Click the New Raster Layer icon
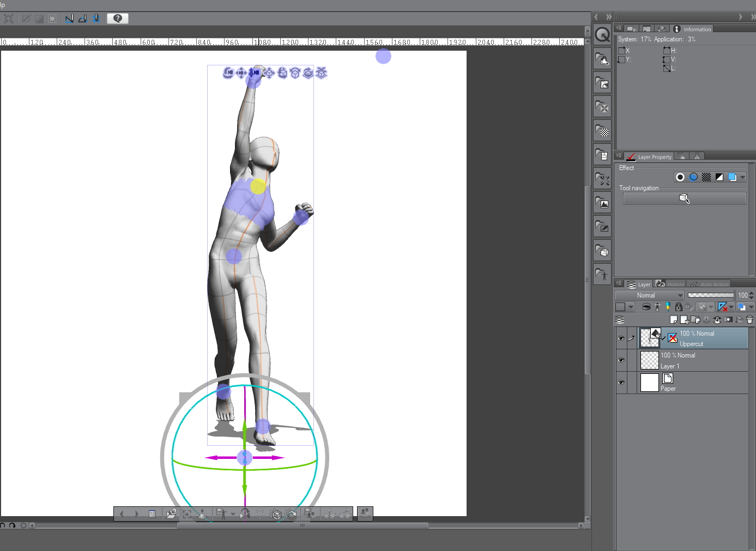This screenshot has height=551, width=756. pos(674,320)
